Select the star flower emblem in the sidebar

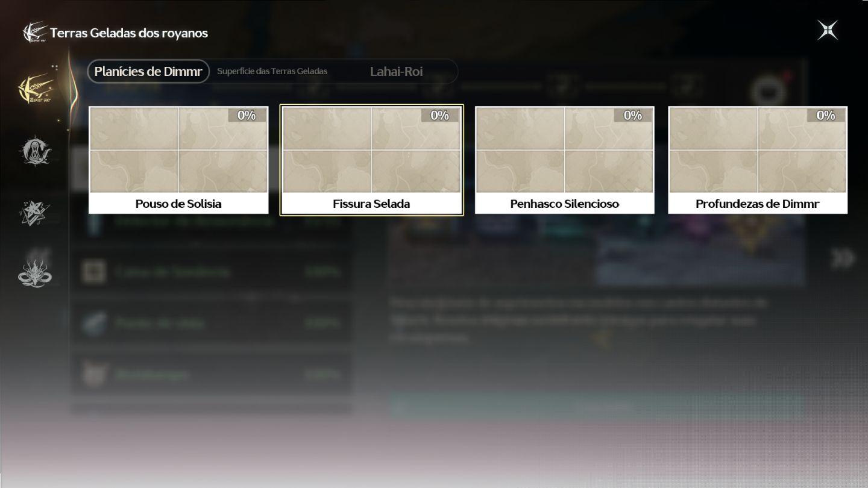click(36, 213)
